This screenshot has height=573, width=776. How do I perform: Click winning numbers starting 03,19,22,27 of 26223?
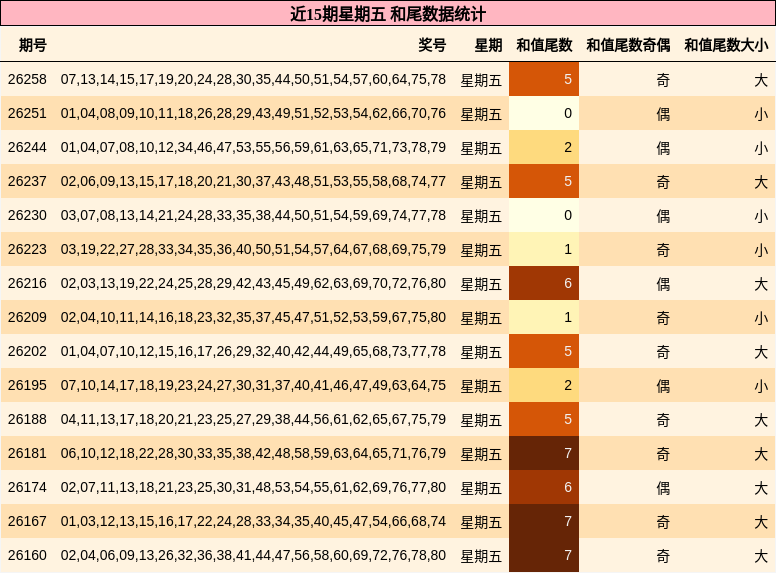pos(253,249)
